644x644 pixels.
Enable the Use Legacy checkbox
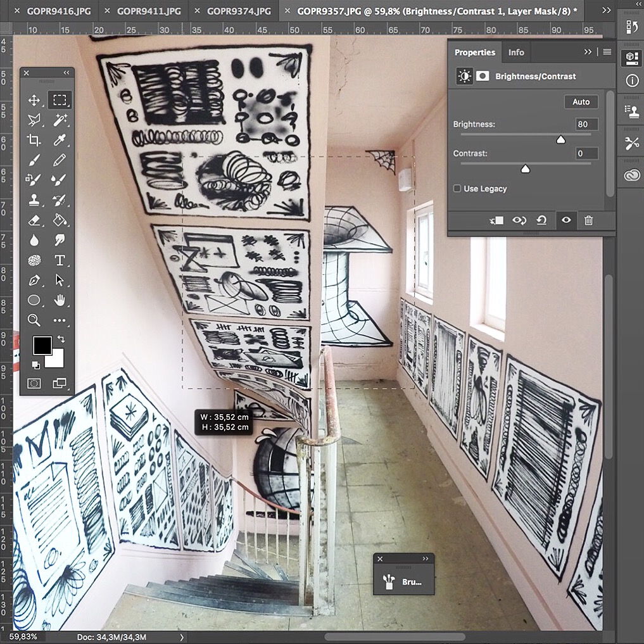tap(457, 189)
